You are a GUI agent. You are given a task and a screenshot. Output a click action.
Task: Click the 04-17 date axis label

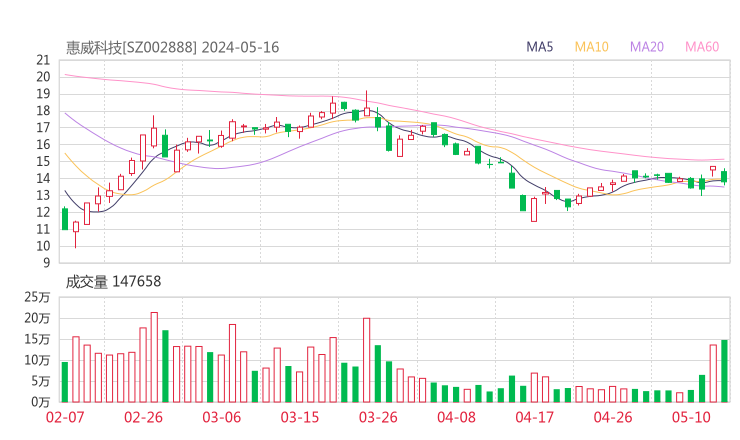tap(535, 417)
